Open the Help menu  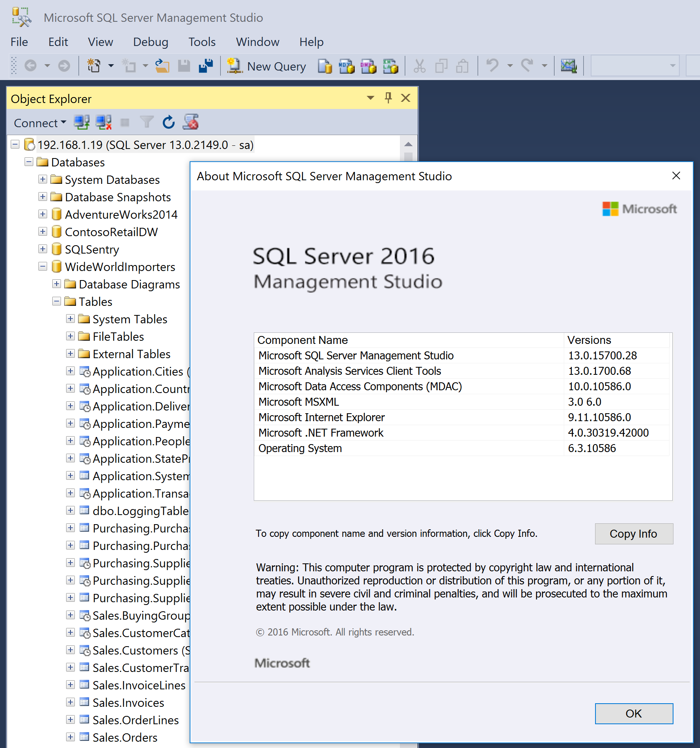311,42
